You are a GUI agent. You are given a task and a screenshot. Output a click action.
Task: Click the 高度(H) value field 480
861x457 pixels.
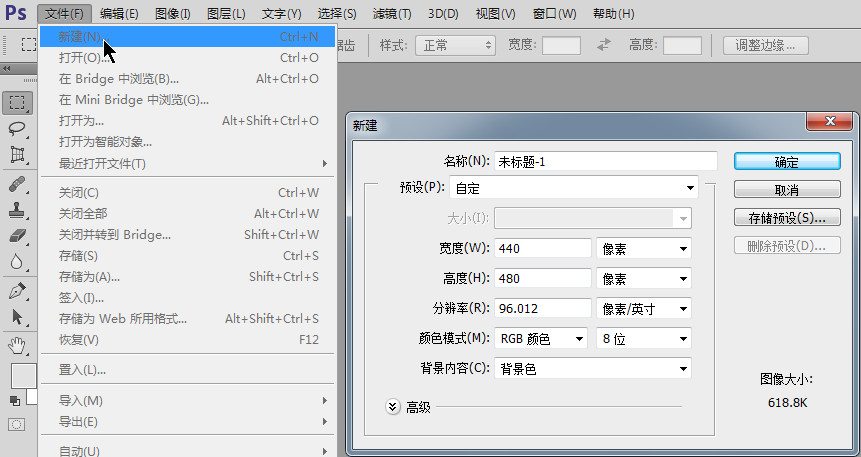(x=543, y=278)
